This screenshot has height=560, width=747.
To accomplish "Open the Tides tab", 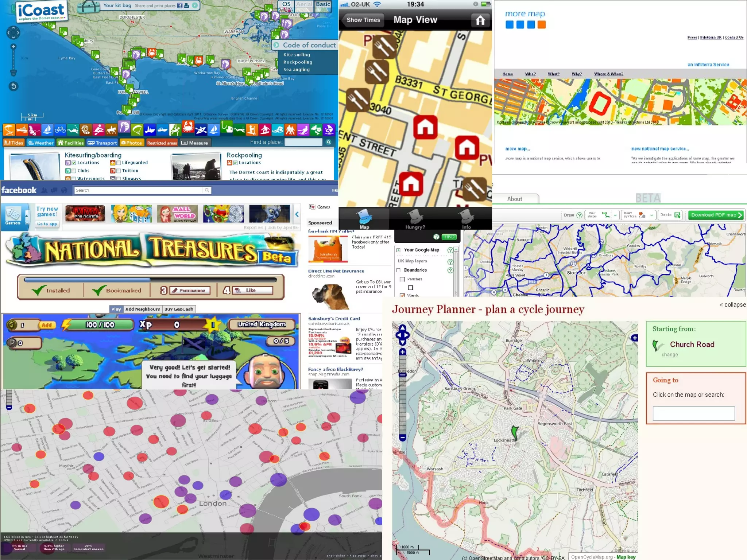I will tap(14, 143).
